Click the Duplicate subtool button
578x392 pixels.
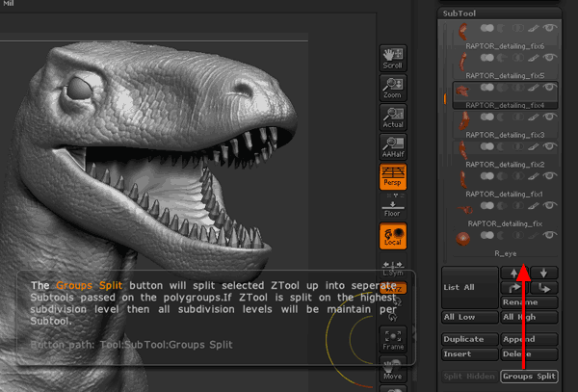[470, 339]
